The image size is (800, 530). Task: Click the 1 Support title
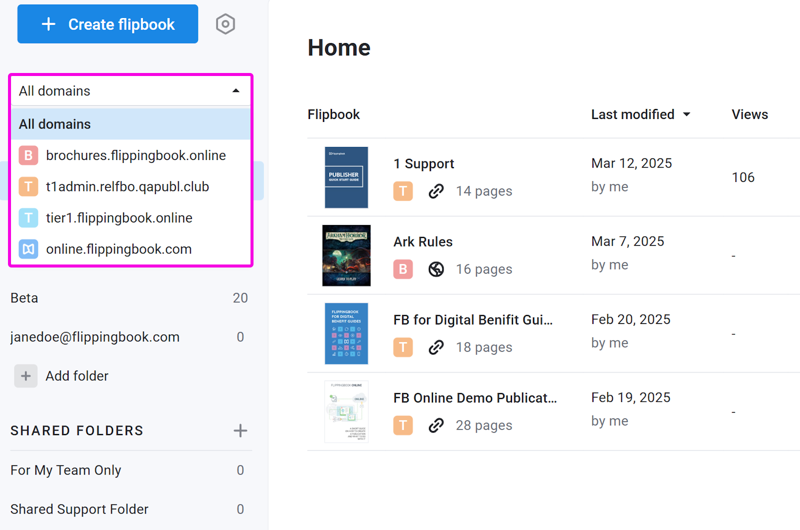pyautogui.click(x=423, y=164)
